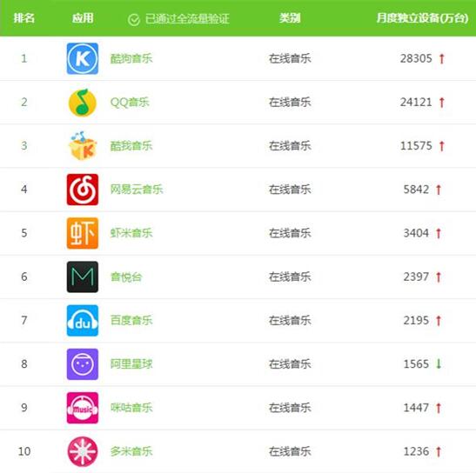Viewport: 476px width, 473px height.
Task: Click the 酷我音乐 music box icon
Action: 83,146
